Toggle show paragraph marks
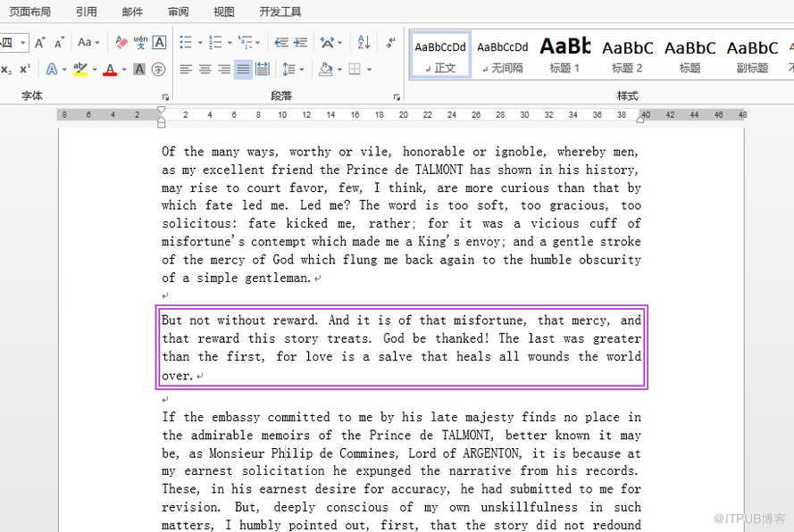Image resolution: width=794 pixels, height=532 pixels. pos(390,43)
